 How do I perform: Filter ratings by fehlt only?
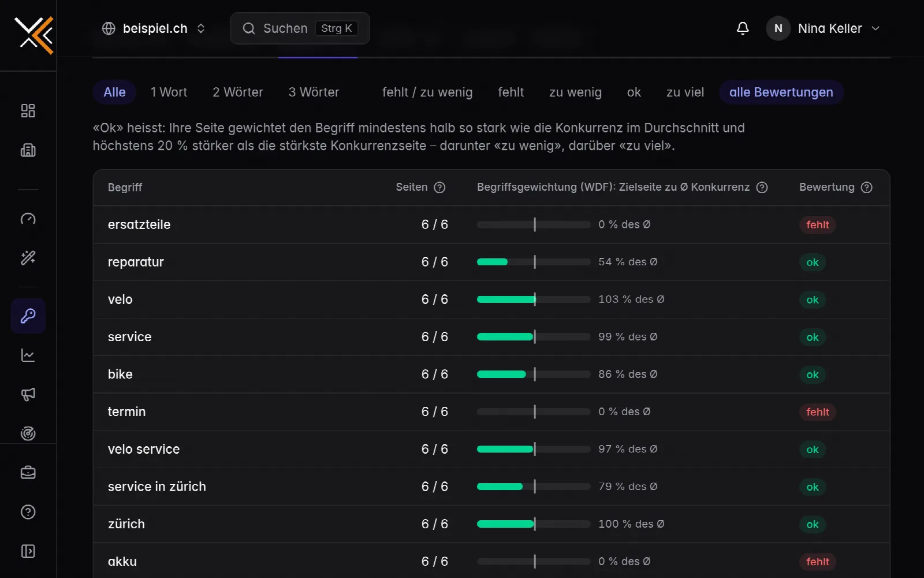pos(511,92)
